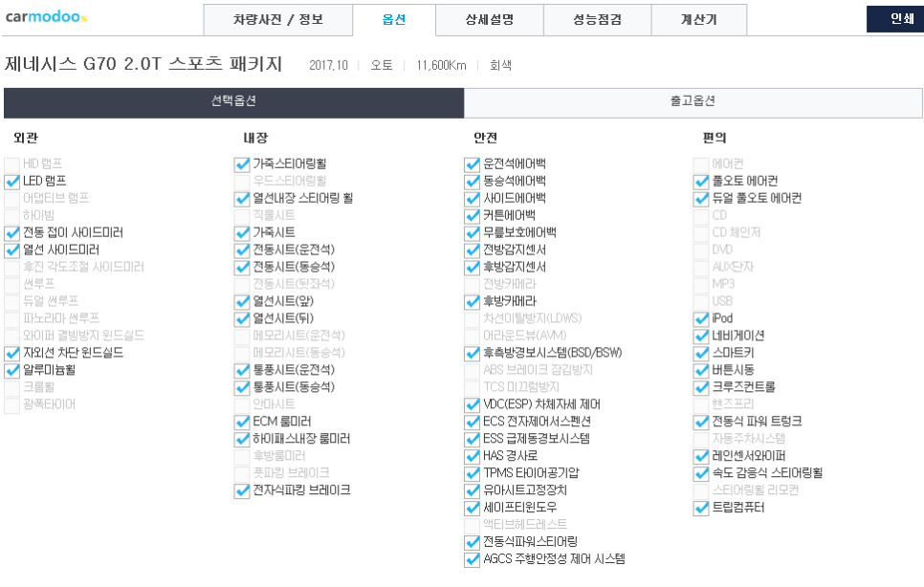Toggle 통풍시트(동승석) checkbox
Viewport: 924px width, 587px height.
point(242,387)
